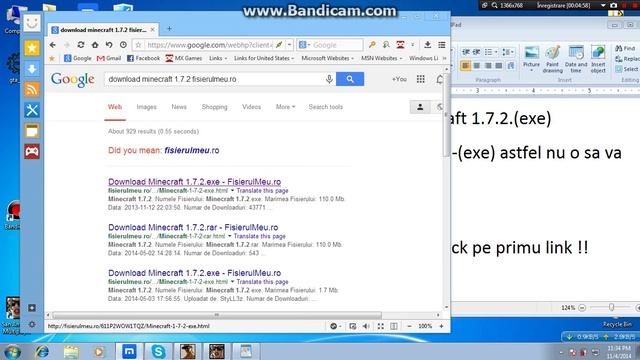
Task: Expand Microsoft Websites bookmarks folder
Action: coord(327,58)
